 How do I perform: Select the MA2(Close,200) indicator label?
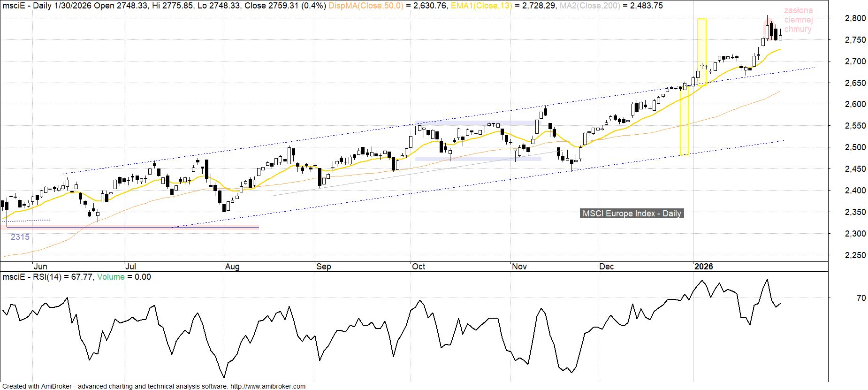[590, 6]
